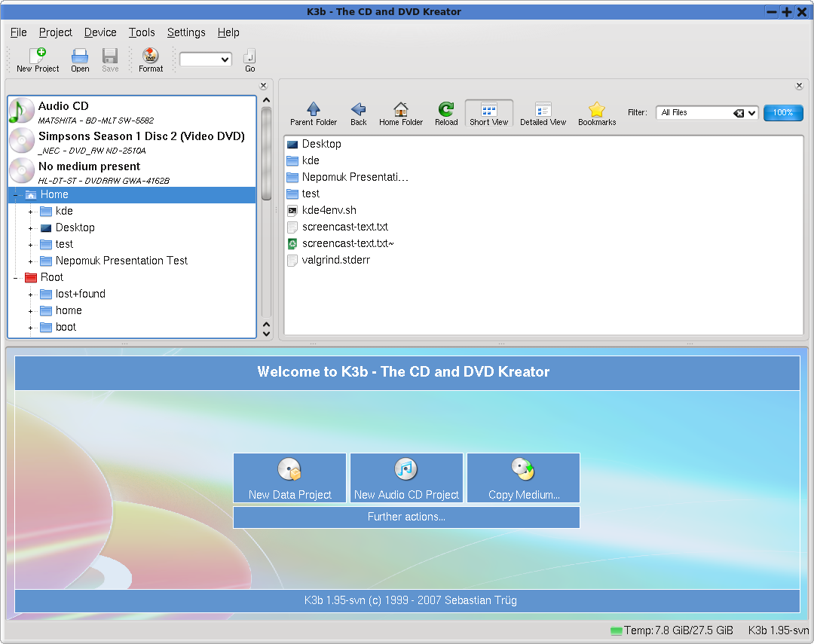Open the Help menu

[x=228, y=32]
